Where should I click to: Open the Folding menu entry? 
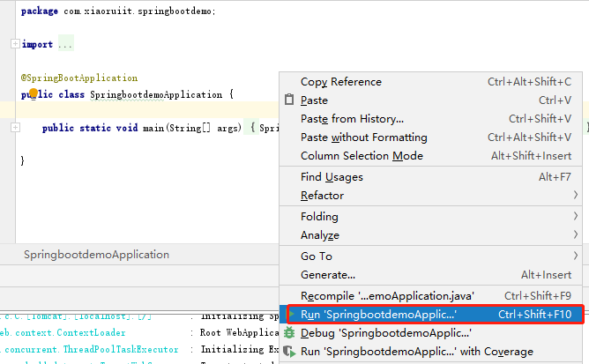pos(431,216)
